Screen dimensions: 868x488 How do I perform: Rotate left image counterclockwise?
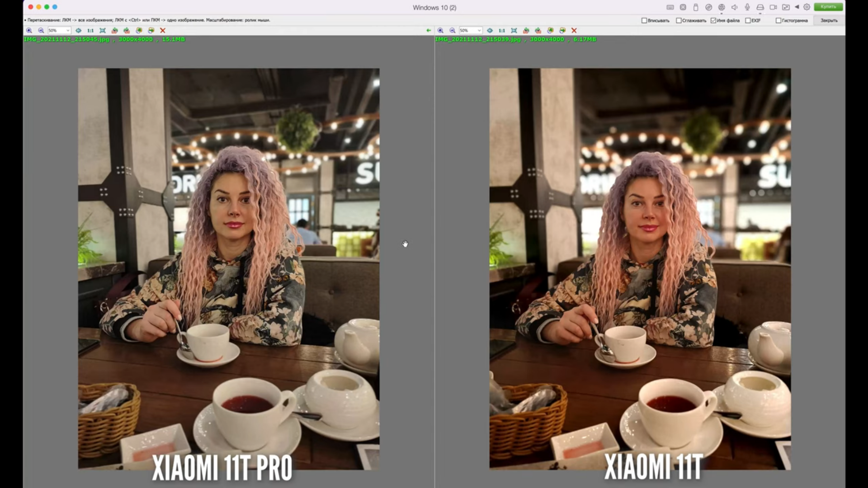coord(114,30)
